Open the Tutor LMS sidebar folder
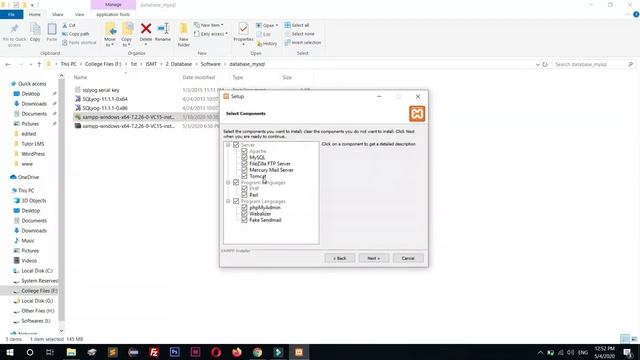The height and width of the screenshot is (360, 640). click(x=33, y=144)
